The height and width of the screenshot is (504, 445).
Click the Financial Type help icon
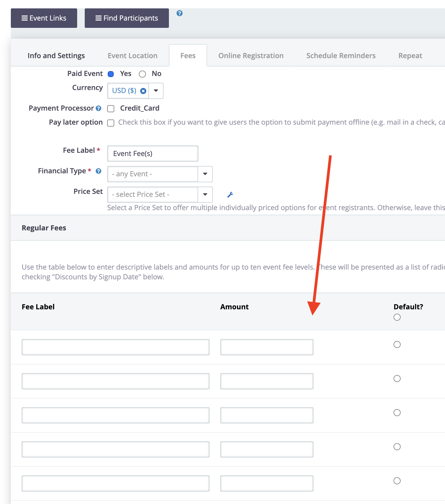[99, 171]
